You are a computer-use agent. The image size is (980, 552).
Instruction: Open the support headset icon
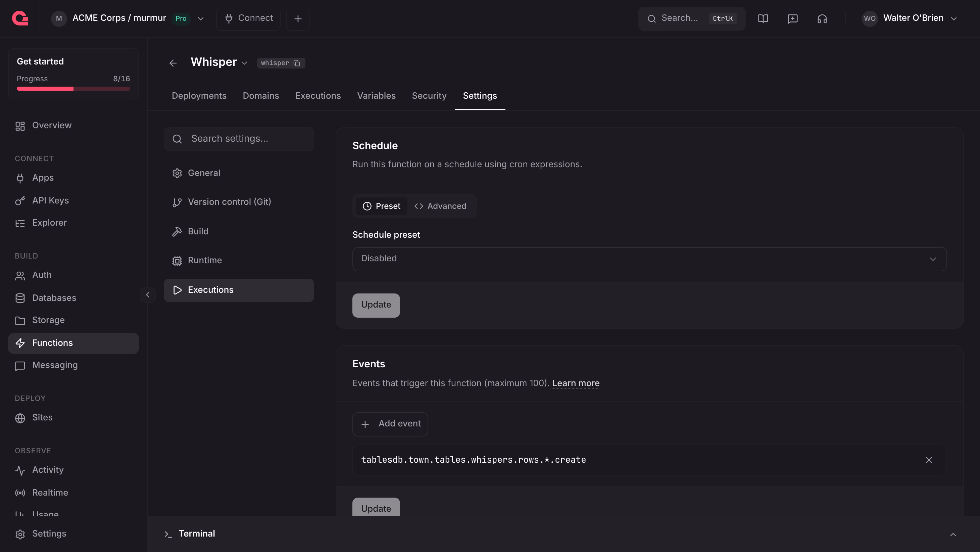(822, 18)
